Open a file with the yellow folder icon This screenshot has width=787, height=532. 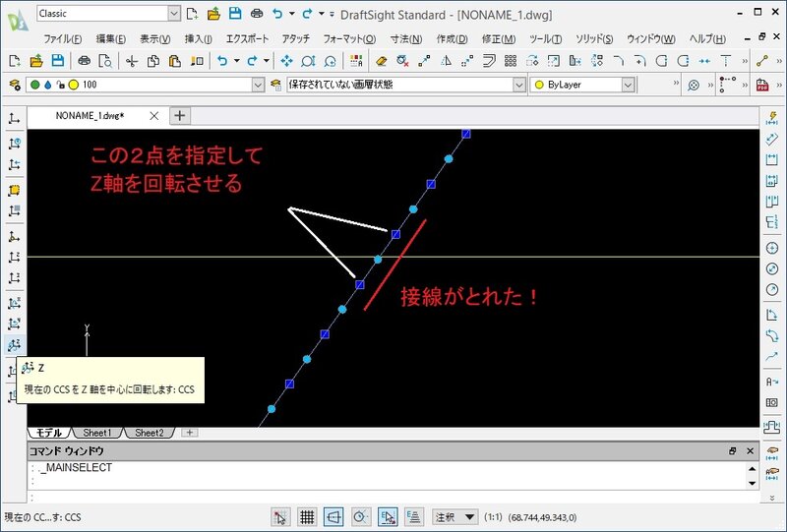36,61
